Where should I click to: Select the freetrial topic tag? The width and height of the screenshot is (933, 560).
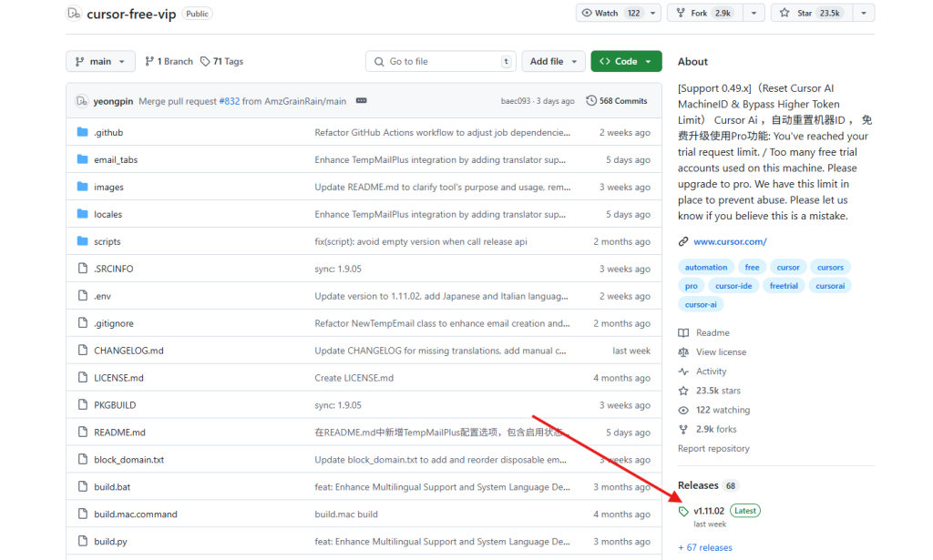pyautogui.click(x=784, y=286)
